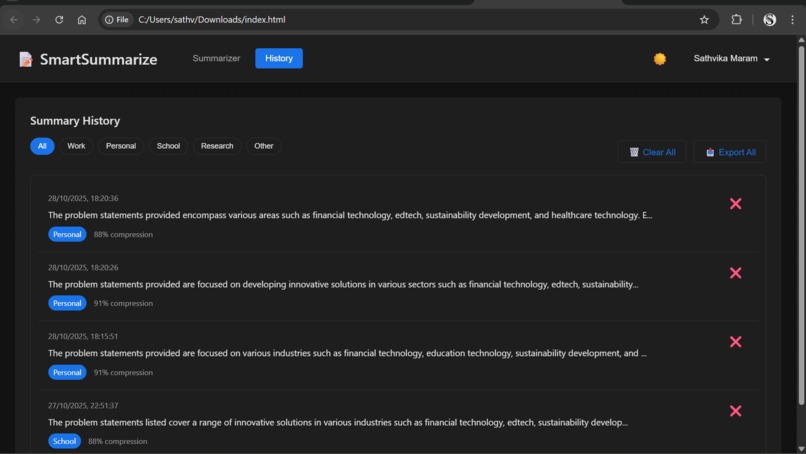This screenshot has width=806, height=454.
Task: Click the Summary History heading
Action: (75, 121)
